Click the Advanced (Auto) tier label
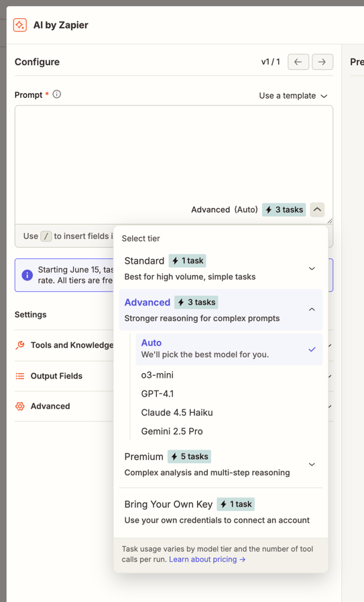This screenshot has height=602, width=364. pos(225,209)
